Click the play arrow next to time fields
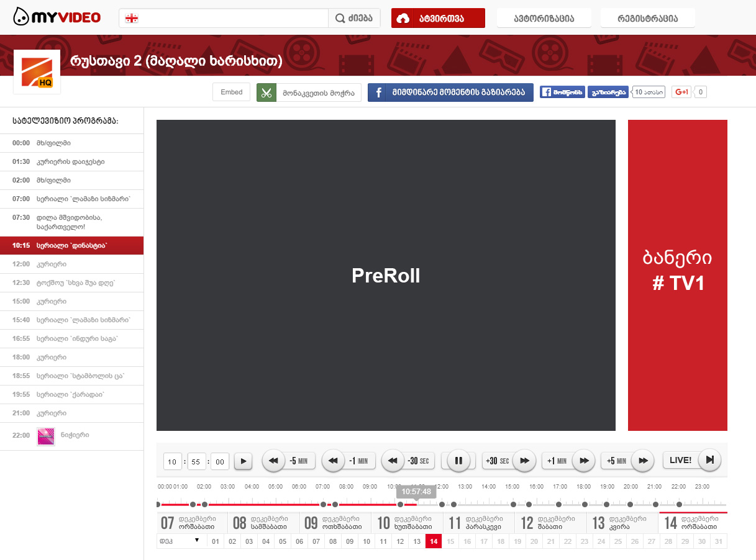The height and width of the screenshot is (560, 756). coord(243,461)
